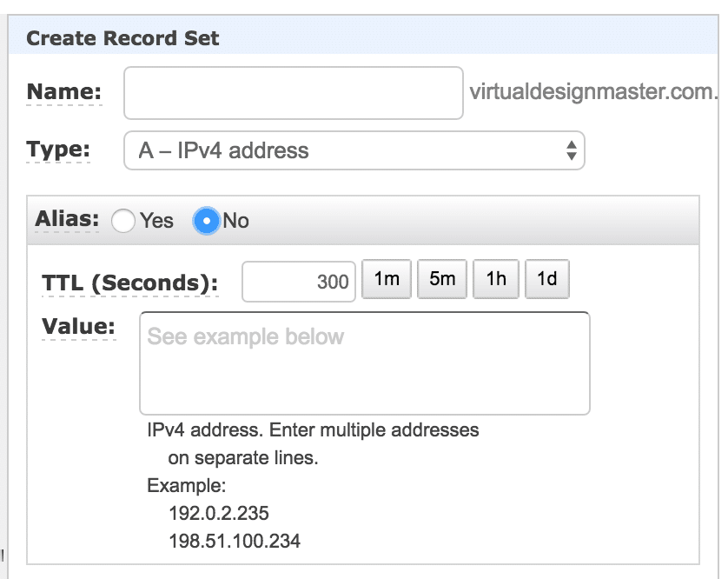Open the Type dropdown showing A – IPv4 address
This screenshot has width=728, height=579.
tap(354, 150)
